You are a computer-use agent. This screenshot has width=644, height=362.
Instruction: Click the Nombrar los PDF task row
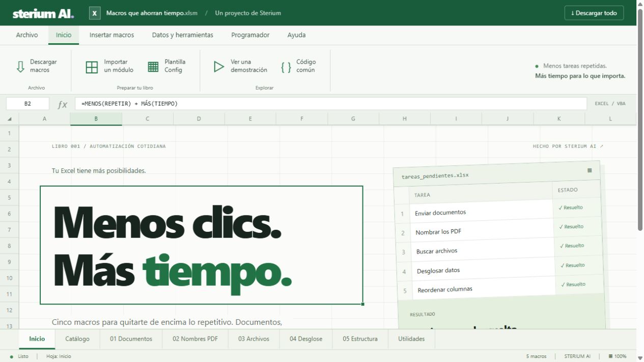(499, 230)
